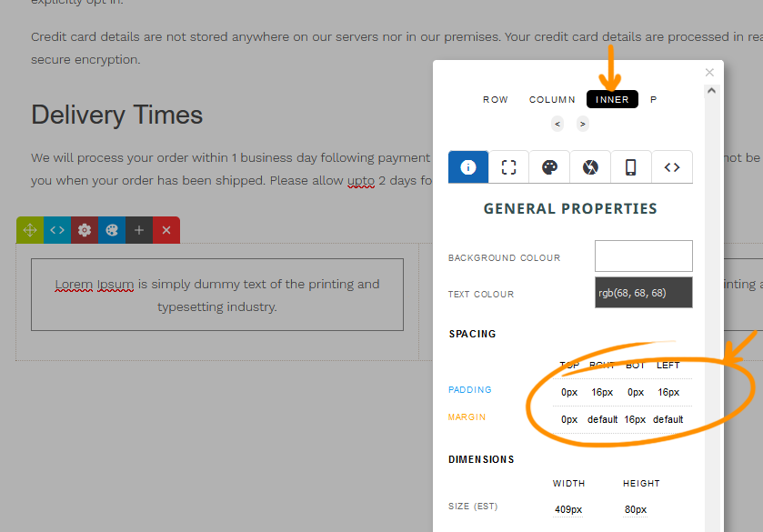763x532 pixels.
Task: Open the palette styling tab in panel
Action: (x=550, y=167)
